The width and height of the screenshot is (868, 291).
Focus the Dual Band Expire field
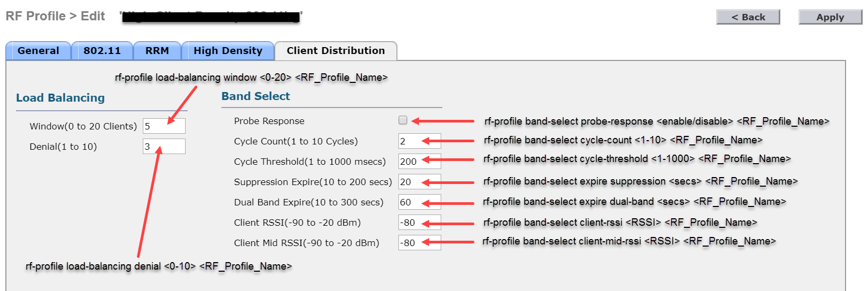pyautogui.click(x=419, y=202)
